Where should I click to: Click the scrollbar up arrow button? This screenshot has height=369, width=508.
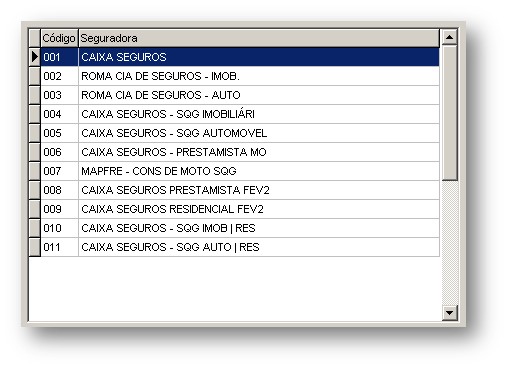(449, 37)
